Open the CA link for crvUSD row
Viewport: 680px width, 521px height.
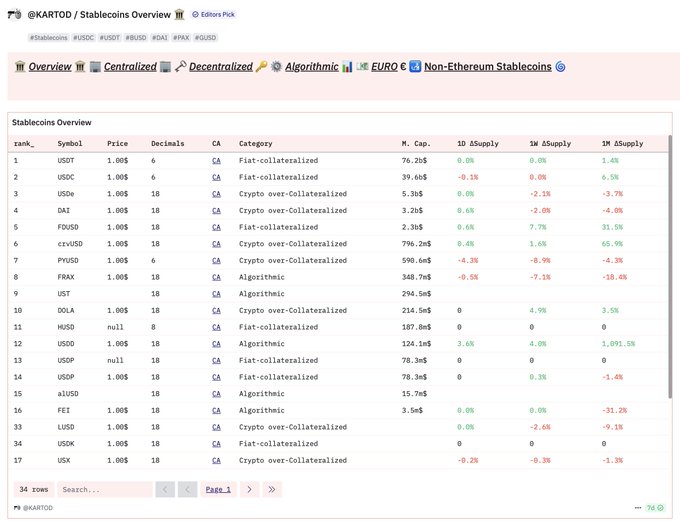[x=216, y=244]
